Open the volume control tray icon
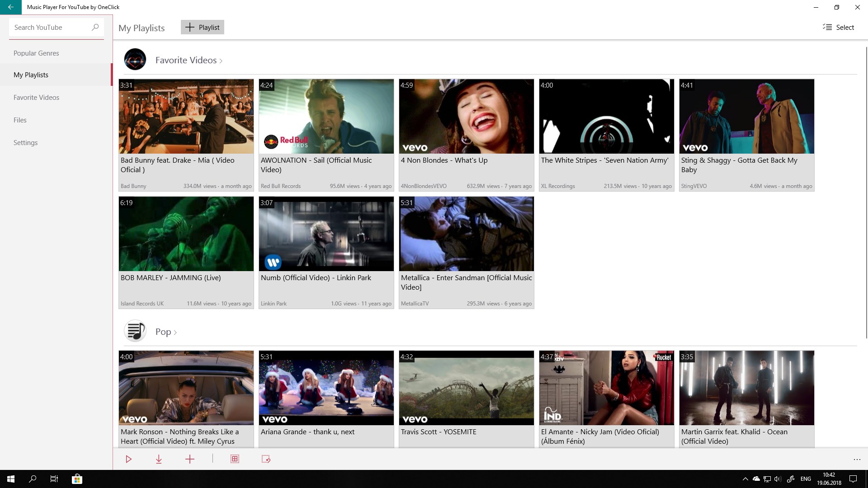868x488 pixels. (778, 479)
